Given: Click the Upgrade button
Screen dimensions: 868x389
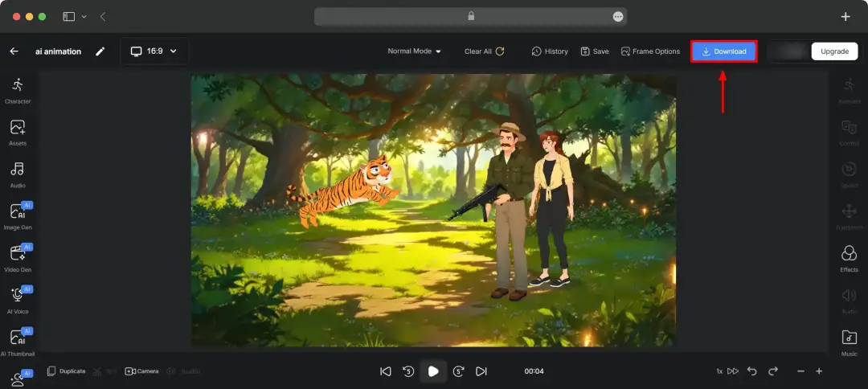Looking at the screenshot, I should [x=834, y=51].
